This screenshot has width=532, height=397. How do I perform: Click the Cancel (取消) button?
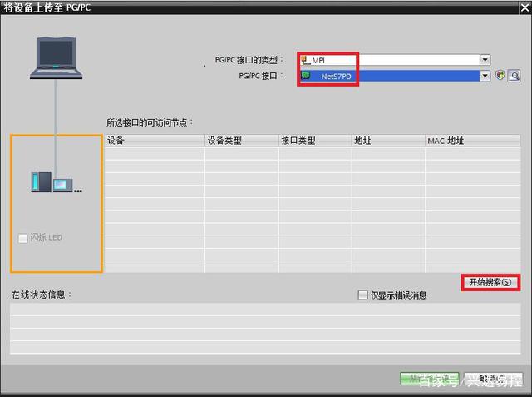pos(493,379)
